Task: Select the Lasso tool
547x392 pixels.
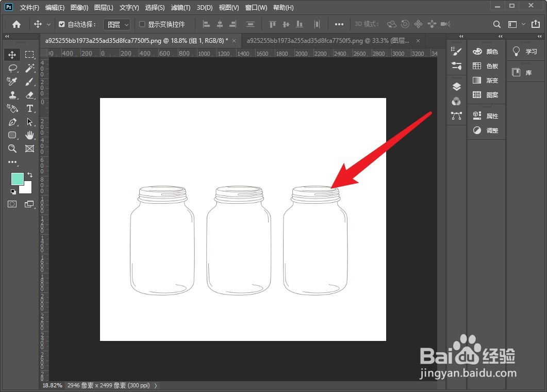Action: (12, 68)
